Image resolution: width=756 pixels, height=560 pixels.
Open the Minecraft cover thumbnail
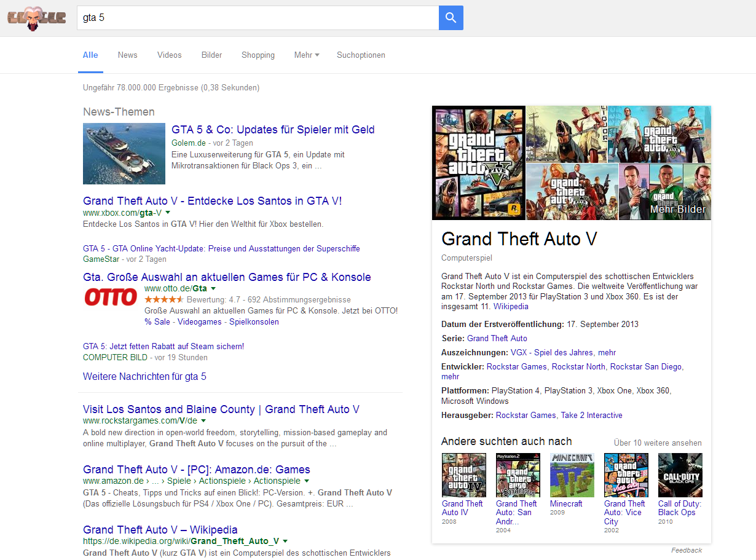click(572, 475)
